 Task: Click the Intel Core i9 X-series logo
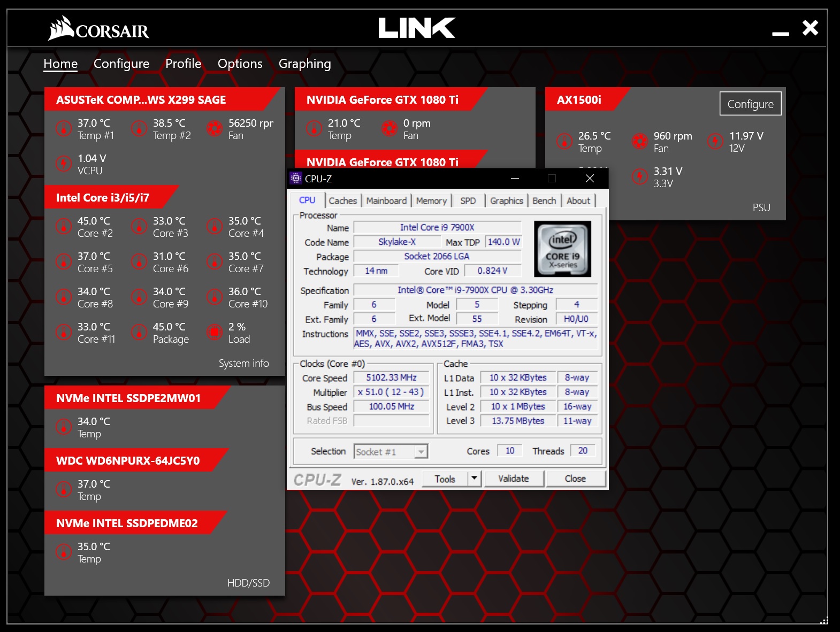tap(563, 249)
